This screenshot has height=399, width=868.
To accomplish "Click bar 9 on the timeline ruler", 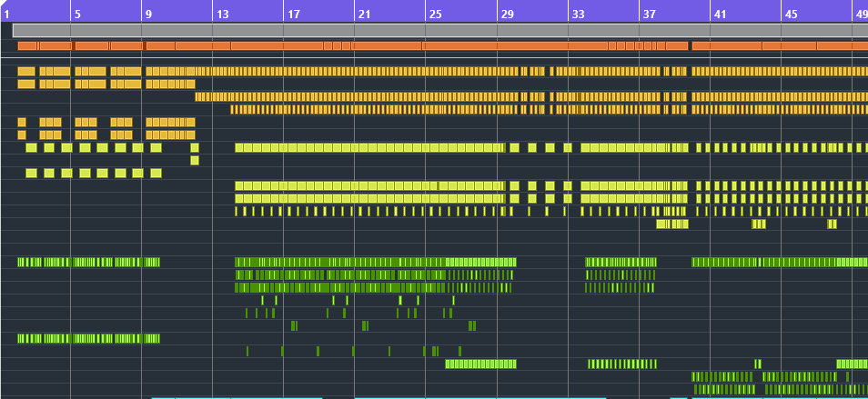I will (148, 14).
